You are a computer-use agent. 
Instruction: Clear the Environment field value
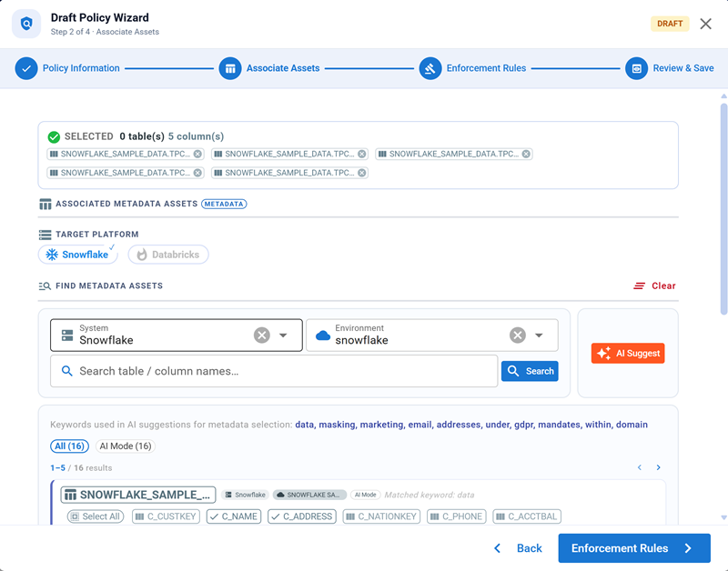tap(518, 335)
